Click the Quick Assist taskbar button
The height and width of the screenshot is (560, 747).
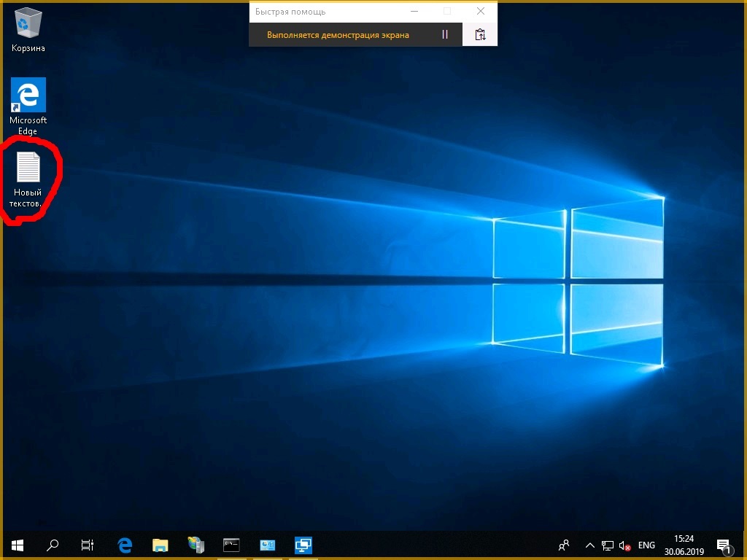(303, 545)
